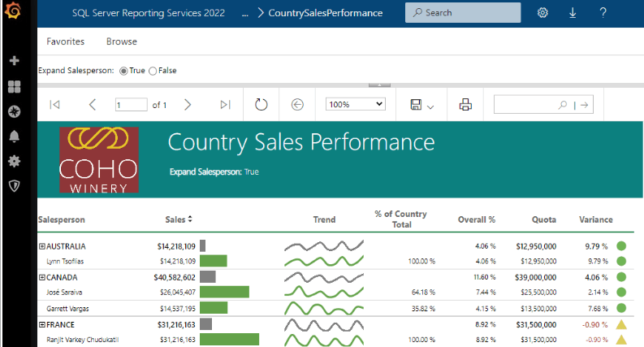
Task: Collapse the AUSTRALIA country group
Action: 42,246
